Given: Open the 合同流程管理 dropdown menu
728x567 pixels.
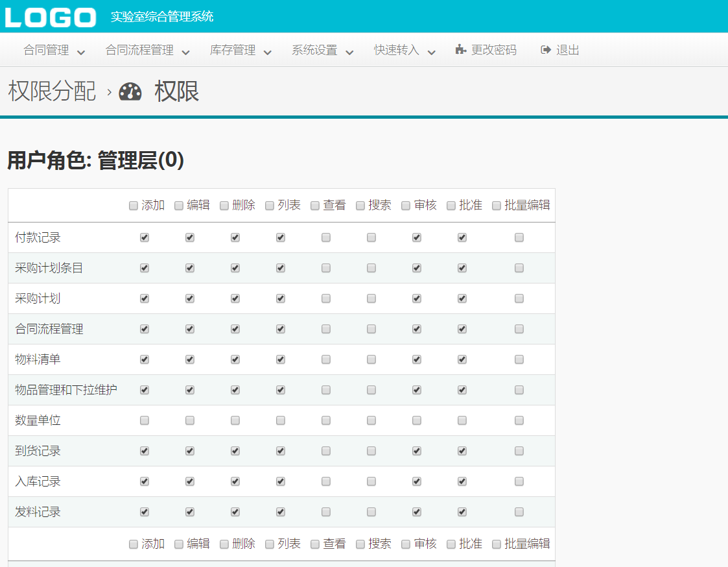Looking at the screenshot, I should click(x=147, y=51).
